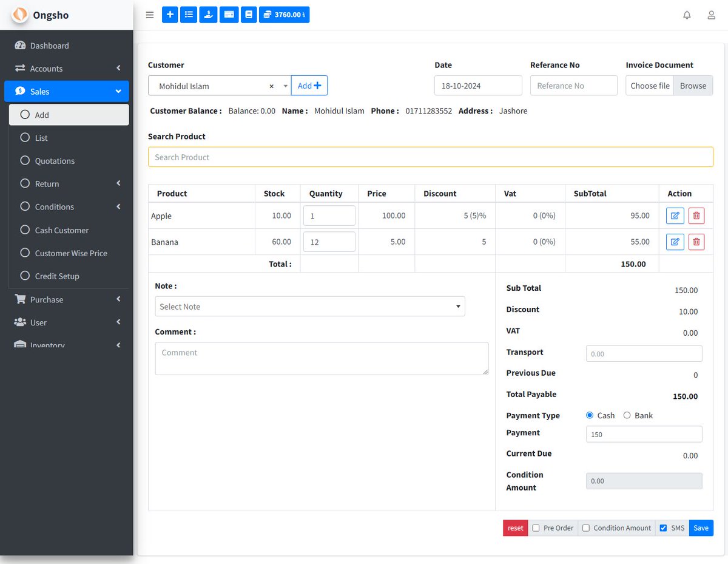Select the Bank payment type radio button
The height and width of the screenshot is (564, 728).
click(x=627, y=415)
